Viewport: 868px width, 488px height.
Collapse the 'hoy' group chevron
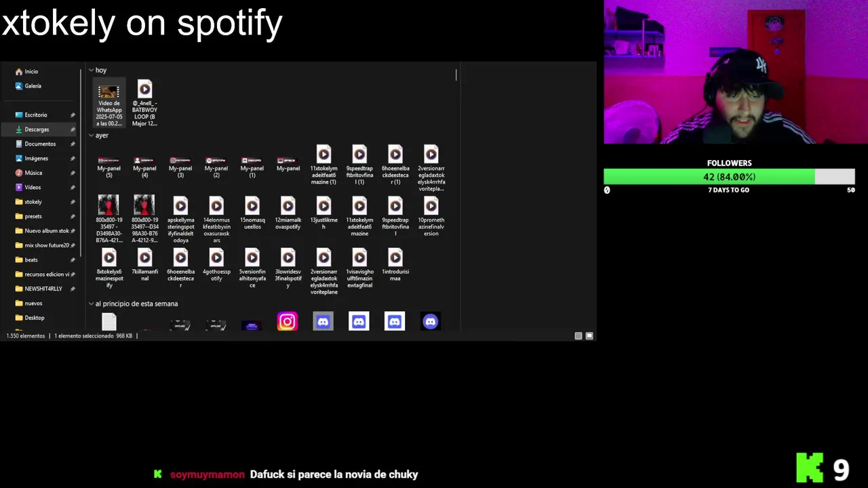click(91, 70)
